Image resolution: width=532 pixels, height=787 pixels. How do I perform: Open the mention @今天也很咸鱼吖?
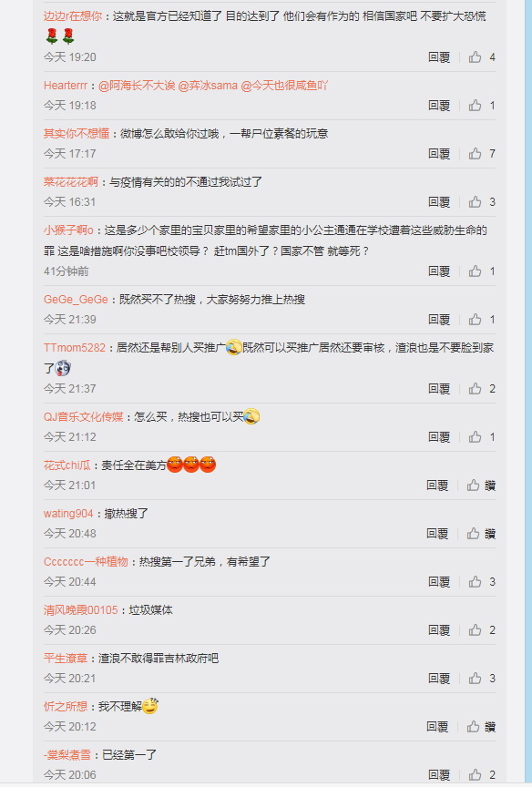pyautogui.click(x=284, y=86)
